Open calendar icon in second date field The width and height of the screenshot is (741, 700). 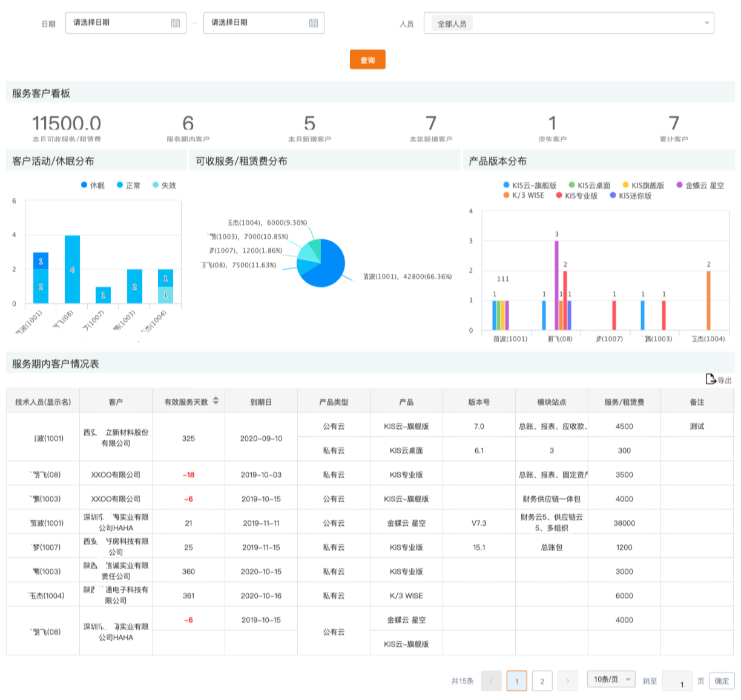(314, 23)
